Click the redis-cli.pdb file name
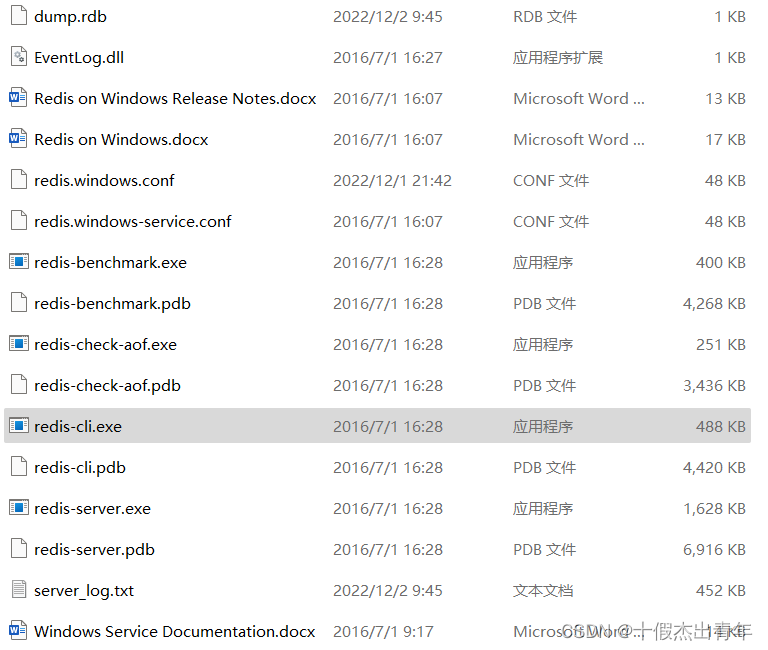The image size is (768, 650). pyautogui.click(x=80, y=468)
